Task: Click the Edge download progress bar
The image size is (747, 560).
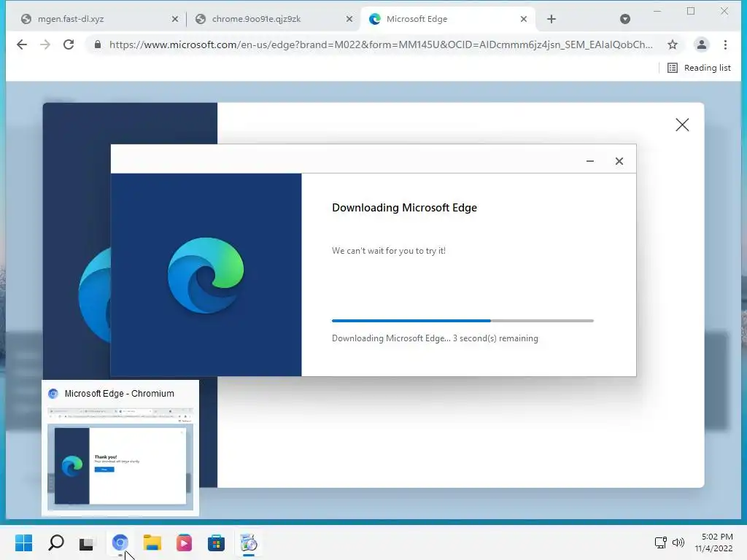Action: pyautogui.click(x=462, y=321)
